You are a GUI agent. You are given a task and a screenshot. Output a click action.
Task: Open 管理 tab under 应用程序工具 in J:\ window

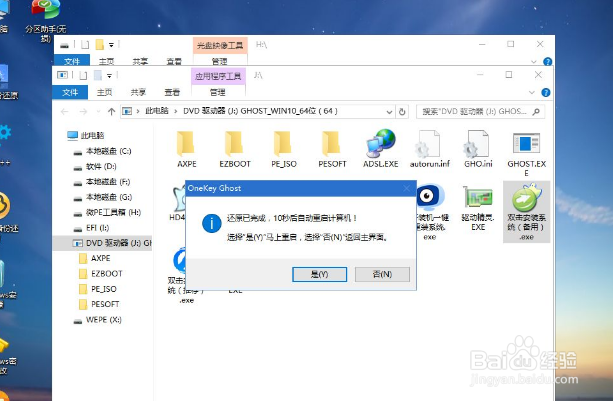pyautogui.click(x=218, y=92)
